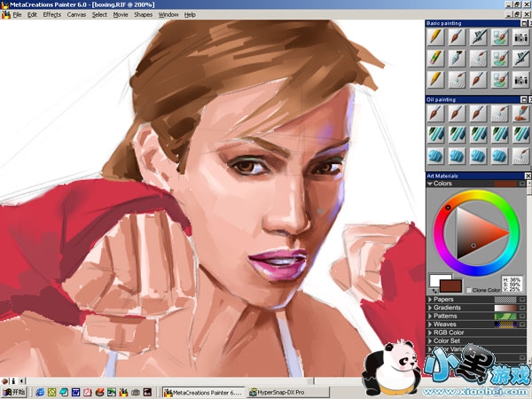532x399 pixels.
Task: Enable the Clone Color checkbox
Action: (469, 290)
